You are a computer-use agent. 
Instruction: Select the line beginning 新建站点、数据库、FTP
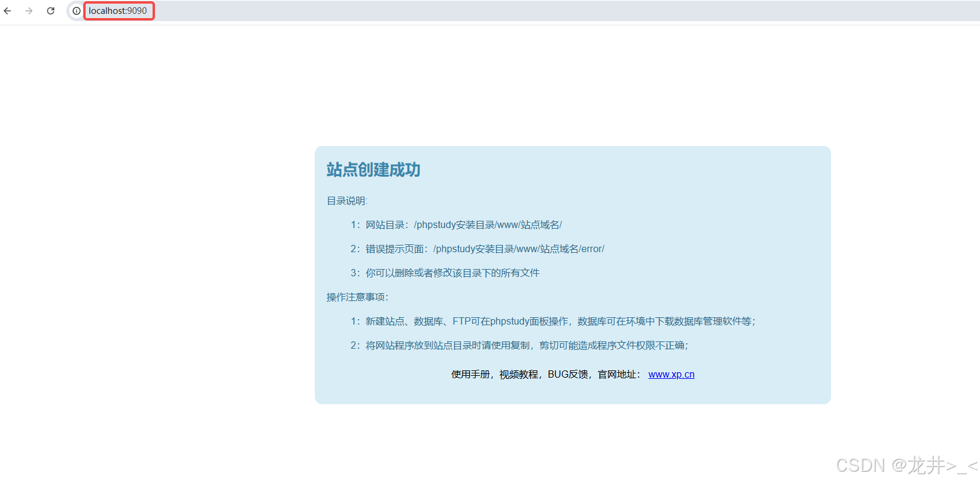click(x=553, y=322)
